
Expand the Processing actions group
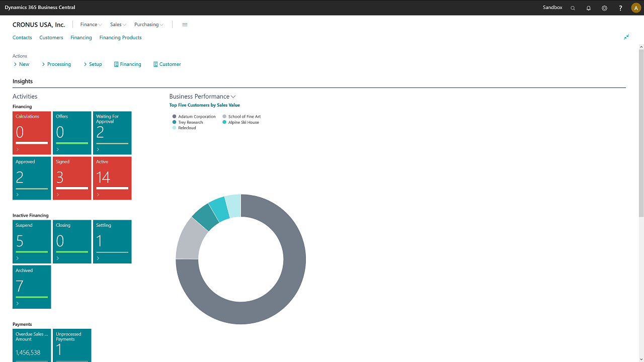[x=56, y=64]
